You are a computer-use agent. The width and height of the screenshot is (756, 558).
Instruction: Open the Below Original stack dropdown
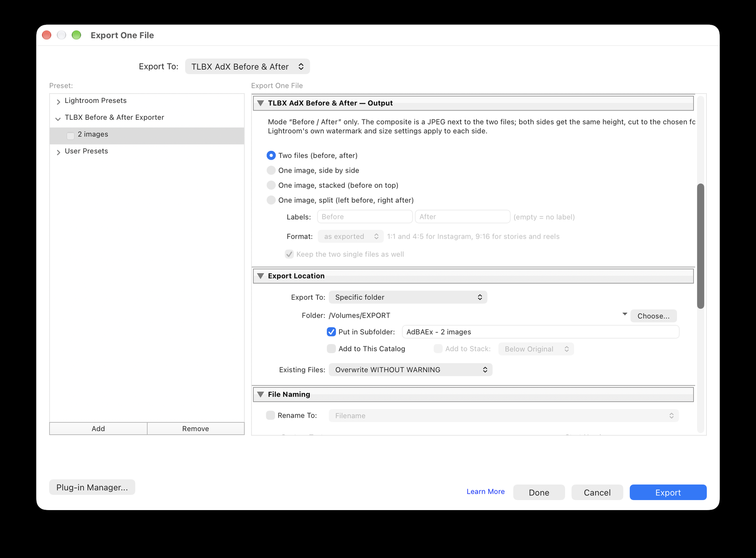click(536, 349)
